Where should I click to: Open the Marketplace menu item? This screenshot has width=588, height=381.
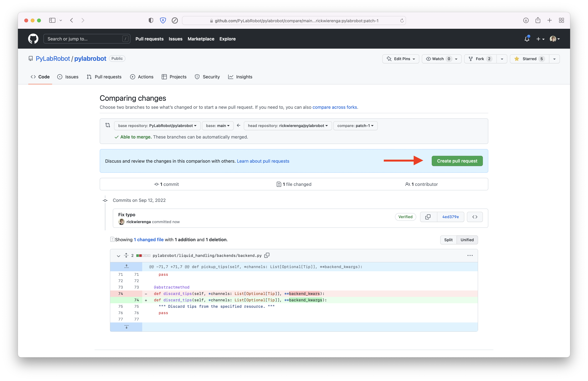[x=201, y=39]
